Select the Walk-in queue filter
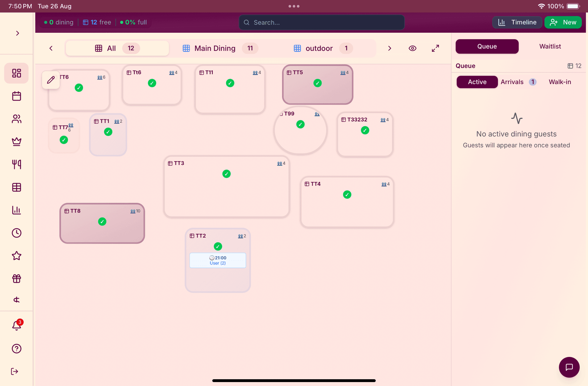The image size is (588, 386). coord(560,82)
